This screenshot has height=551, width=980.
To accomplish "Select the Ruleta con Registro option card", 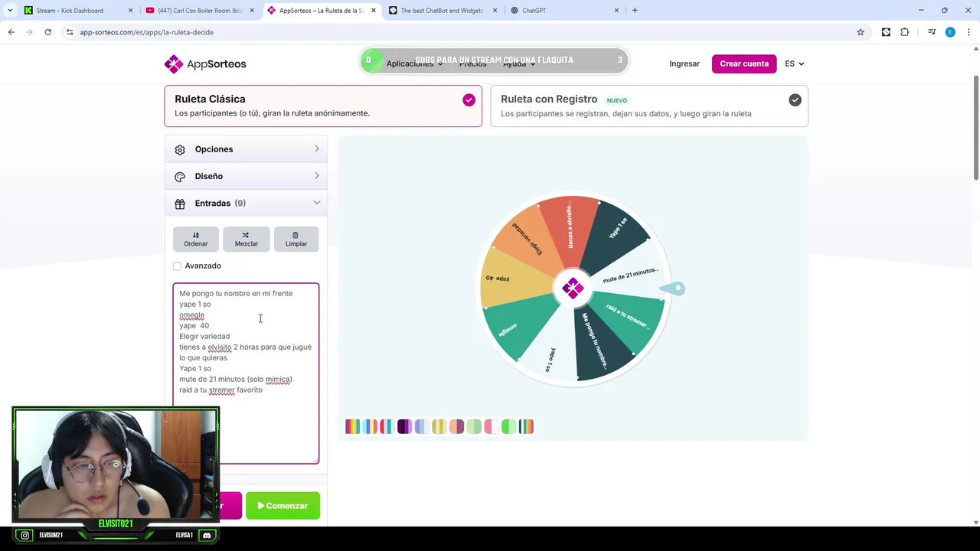I will click(649, 106).
